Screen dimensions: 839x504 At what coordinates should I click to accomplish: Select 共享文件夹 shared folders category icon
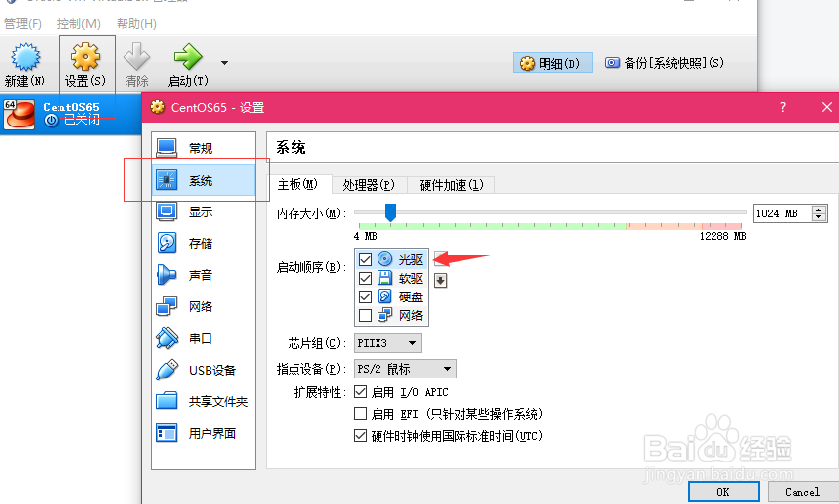pos(166,401)
